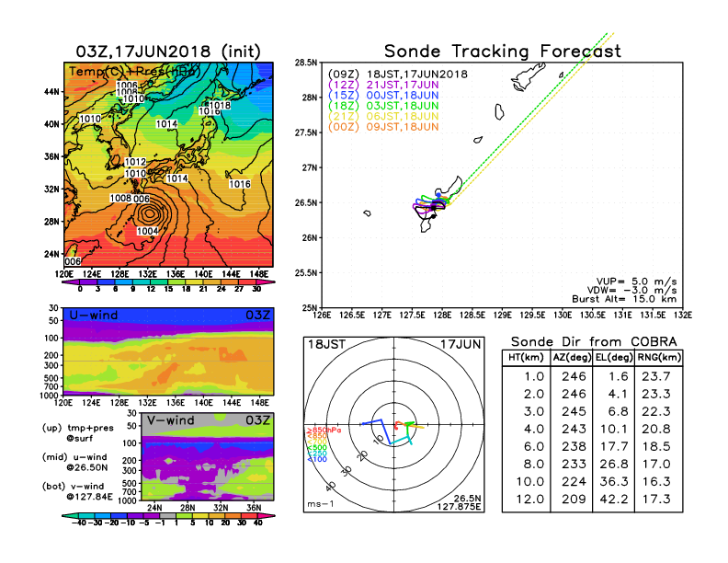The width and height of the screenshot is (728, 563).
Task: Click the '≥850hPa' hodograph legend entry
Action: tap(324, 431)
